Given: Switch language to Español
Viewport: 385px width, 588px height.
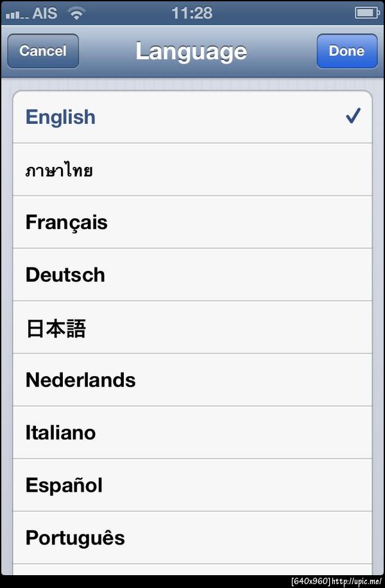Looking at the screenshot, I should (64, 485).
